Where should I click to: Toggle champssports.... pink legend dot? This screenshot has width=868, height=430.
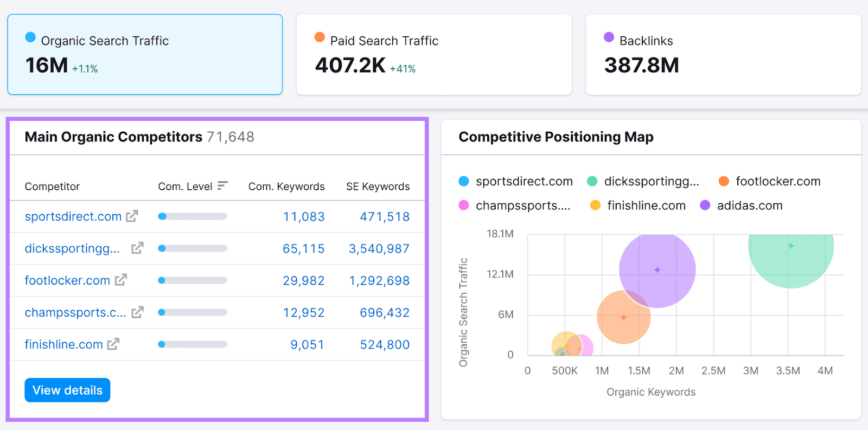tap(464, 206)
